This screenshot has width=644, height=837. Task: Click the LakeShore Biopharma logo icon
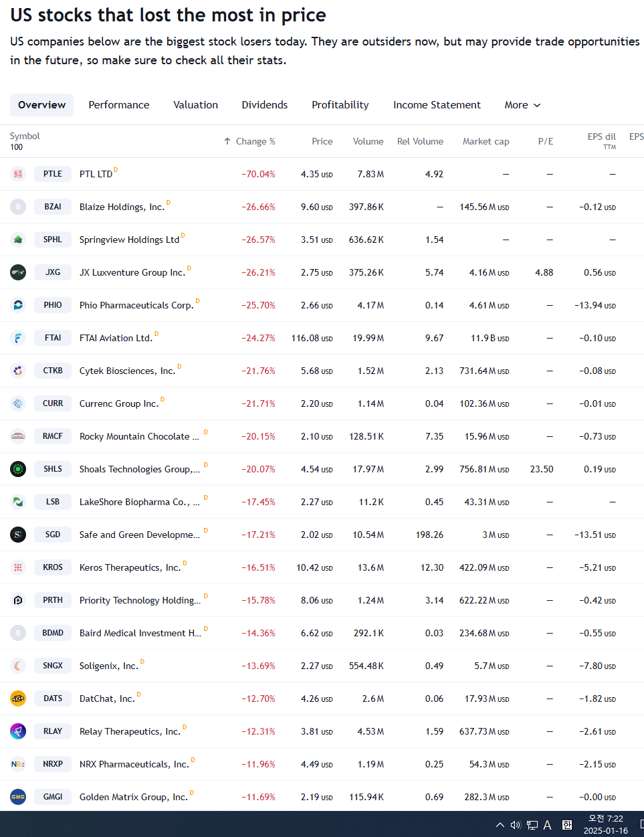coord(18,502)
